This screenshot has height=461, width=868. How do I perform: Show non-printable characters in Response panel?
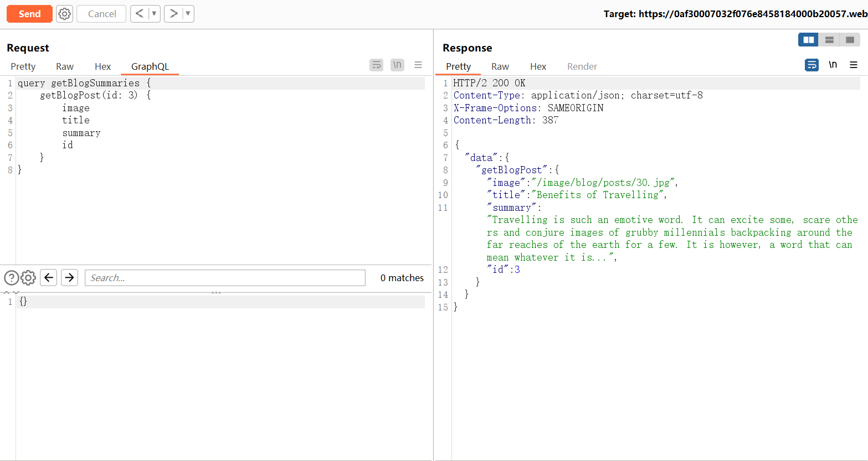(x=833, y=65)
